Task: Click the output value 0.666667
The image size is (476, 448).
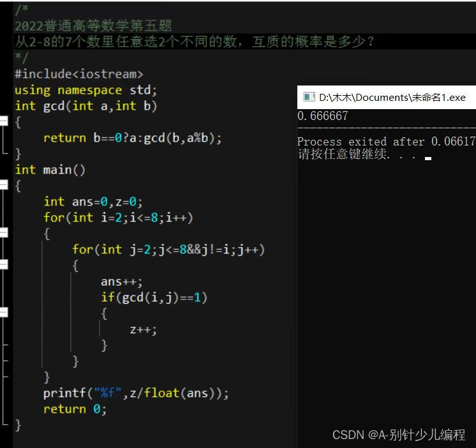Action: 323,116
